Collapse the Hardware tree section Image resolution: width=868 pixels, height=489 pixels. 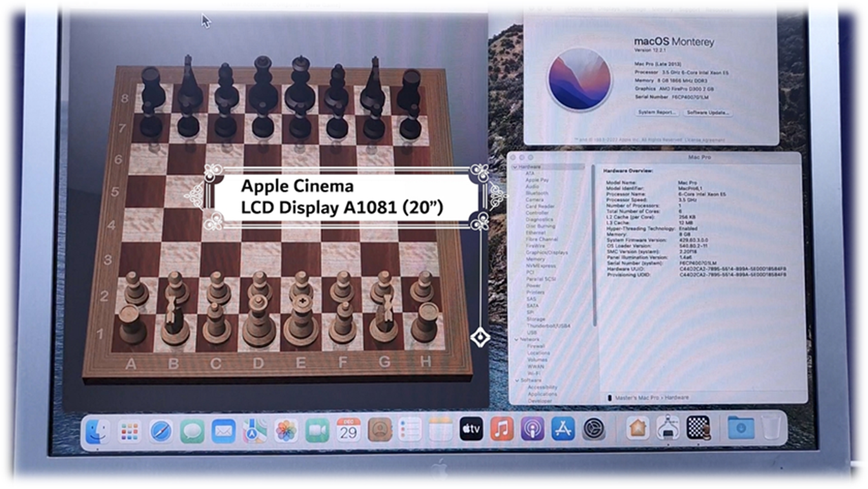(x=515, y=167)
